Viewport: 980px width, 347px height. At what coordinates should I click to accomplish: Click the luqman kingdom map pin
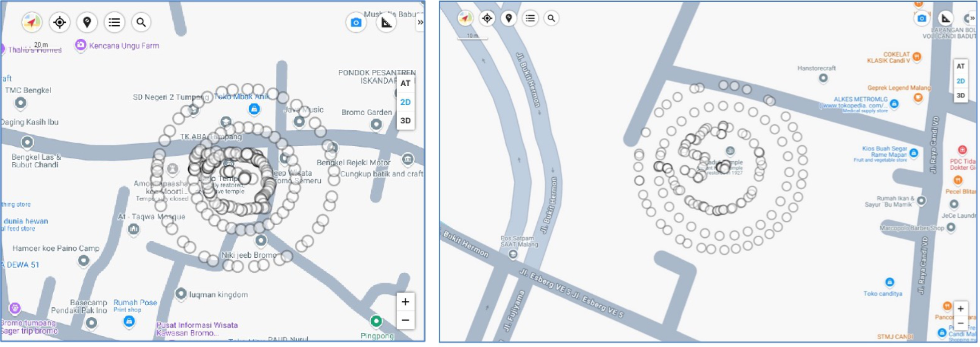click(x=181, y=294)
